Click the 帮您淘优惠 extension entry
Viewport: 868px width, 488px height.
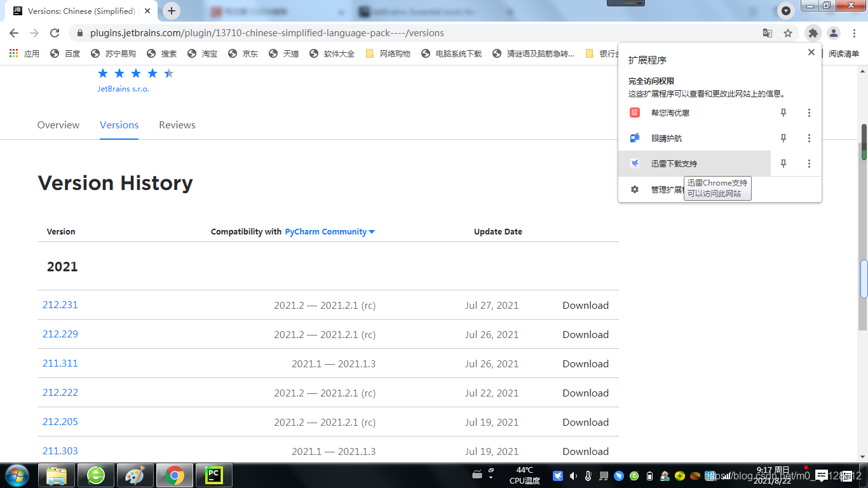695,112
